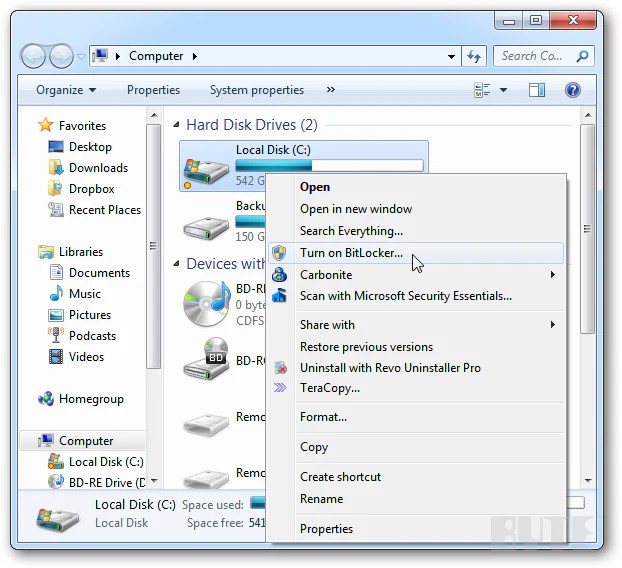Click the change view icon in toolbar
Image resolution: width=622 pixels, height=568 pixels.
coord(482,90)
